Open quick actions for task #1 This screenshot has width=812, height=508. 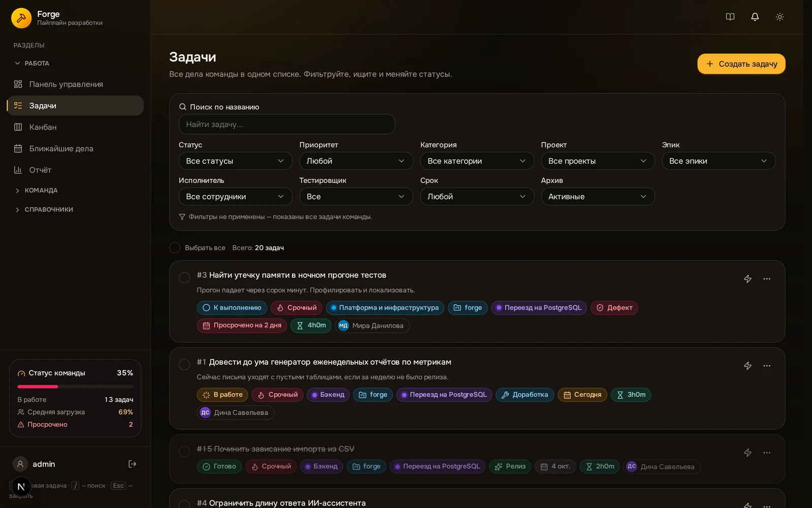point(748,366)
